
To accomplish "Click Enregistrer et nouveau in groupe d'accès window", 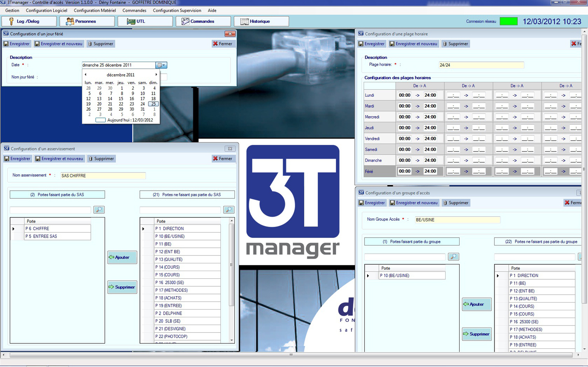I will 414,203.
